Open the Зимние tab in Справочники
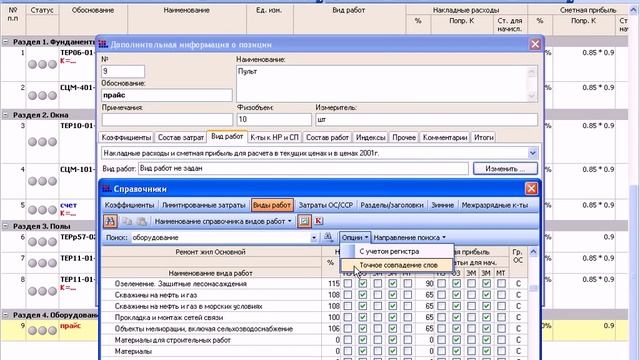The image size is (640, 360). 442,205
